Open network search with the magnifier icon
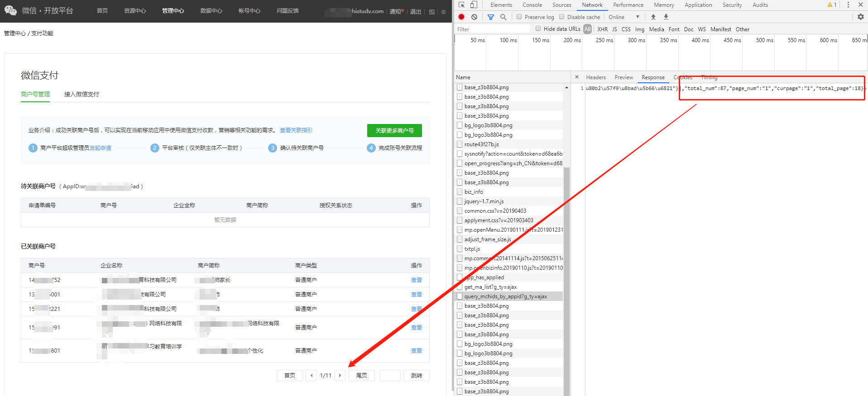The height and width of the screenshot is (396, 868). pos(503,17)
